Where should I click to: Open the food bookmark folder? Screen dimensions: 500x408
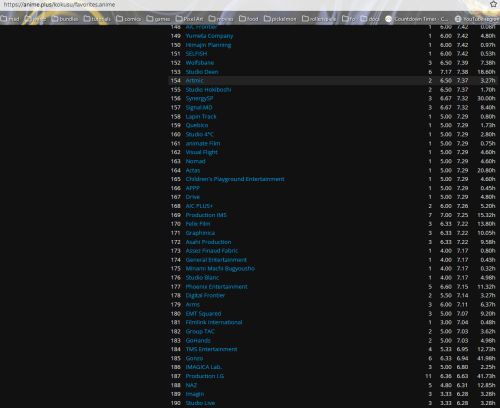pos(249,19)
